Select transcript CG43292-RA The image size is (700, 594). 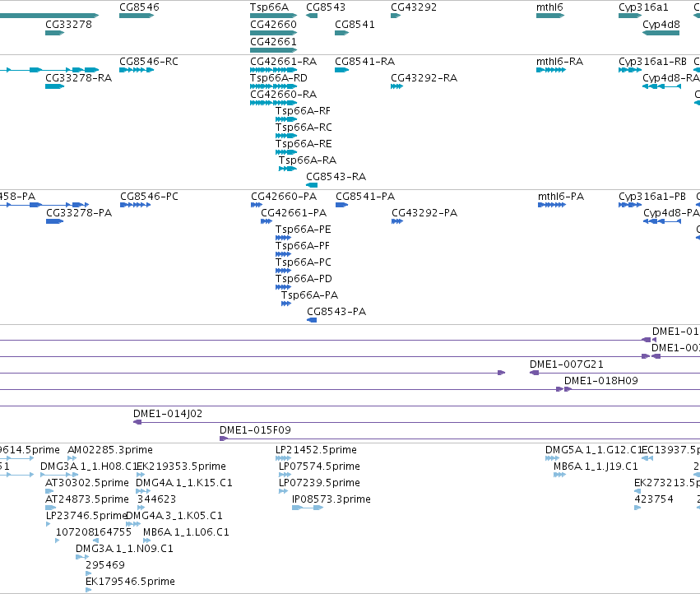pos(396,86)
